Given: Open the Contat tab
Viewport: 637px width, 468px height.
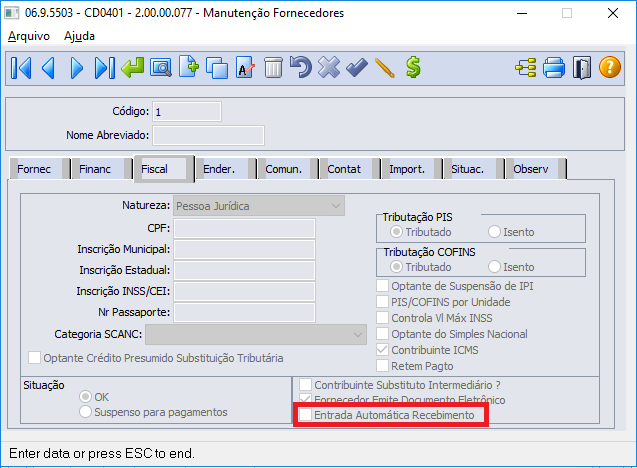Looking at the screenshot, I should click(349, 169).
